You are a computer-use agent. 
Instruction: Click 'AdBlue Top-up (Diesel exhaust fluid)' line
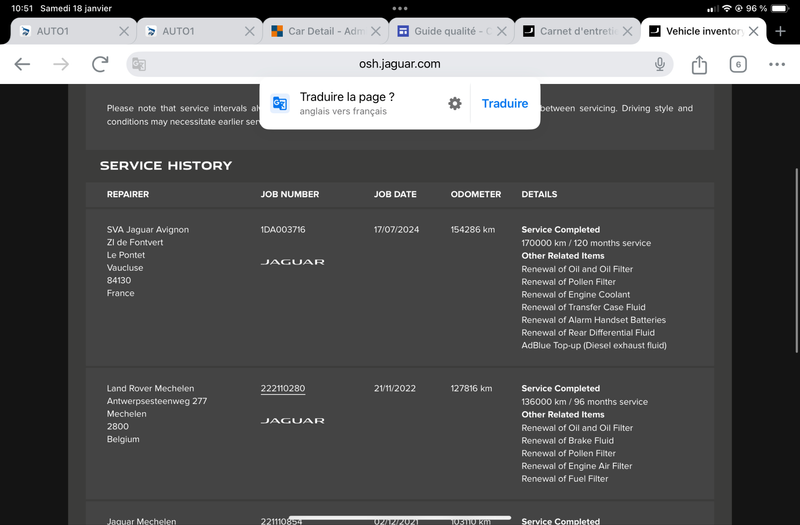tap(594, 345)
